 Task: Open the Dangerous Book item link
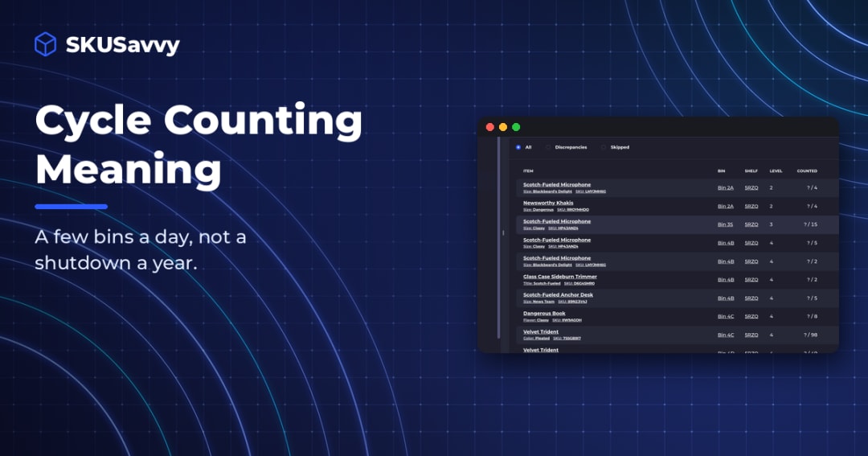(544, 313)
